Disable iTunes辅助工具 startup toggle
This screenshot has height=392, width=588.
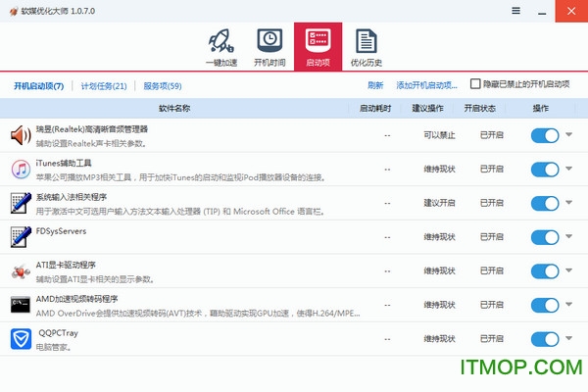[545, 170]
